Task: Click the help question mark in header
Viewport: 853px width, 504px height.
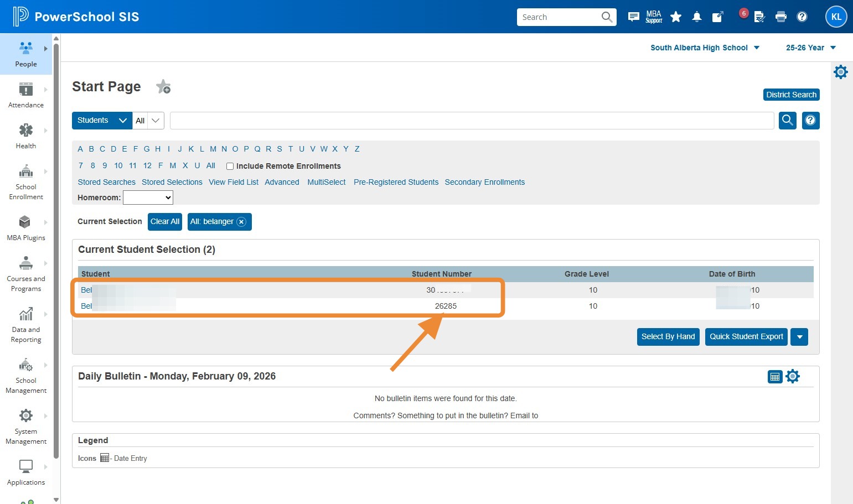Action: coord(802,17)
